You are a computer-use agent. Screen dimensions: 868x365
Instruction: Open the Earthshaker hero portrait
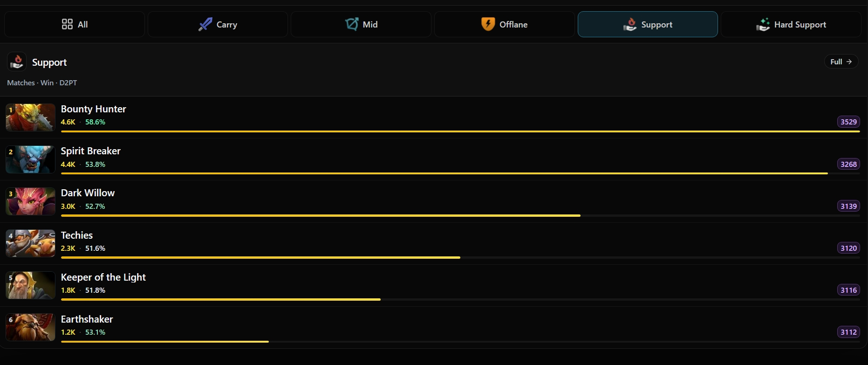pyautogui.click(x=30, y=327)
